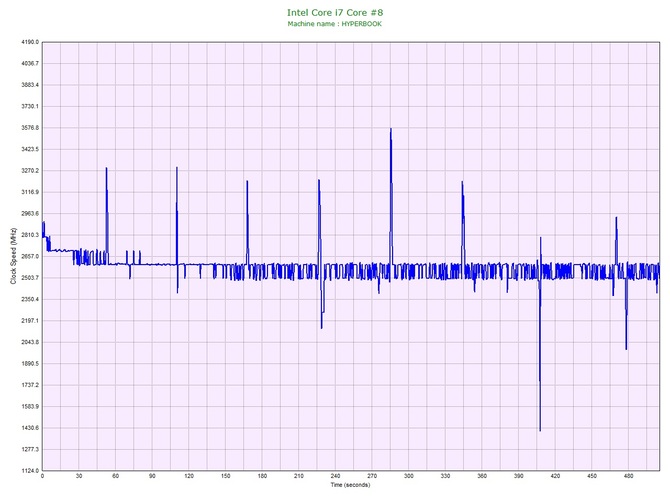This screenshot has height=502, width=670.
Task: Click the 'Machine name : HYPERBOOK' subtitle
Action: tap(335, 24)
